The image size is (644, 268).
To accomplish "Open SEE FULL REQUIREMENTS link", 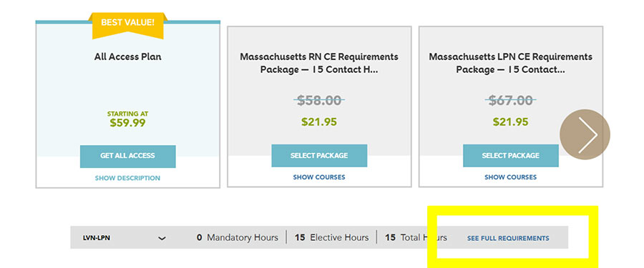I will coord(508,238).
